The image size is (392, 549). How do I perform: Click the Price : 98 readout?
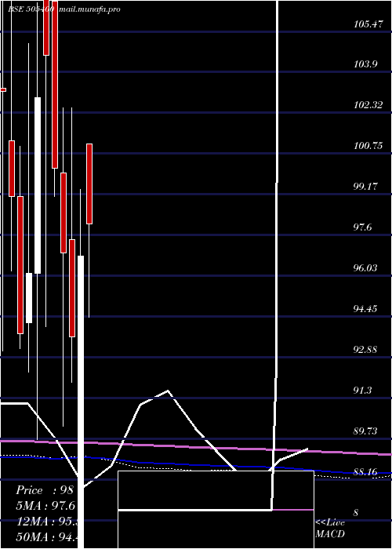point(44,490)
